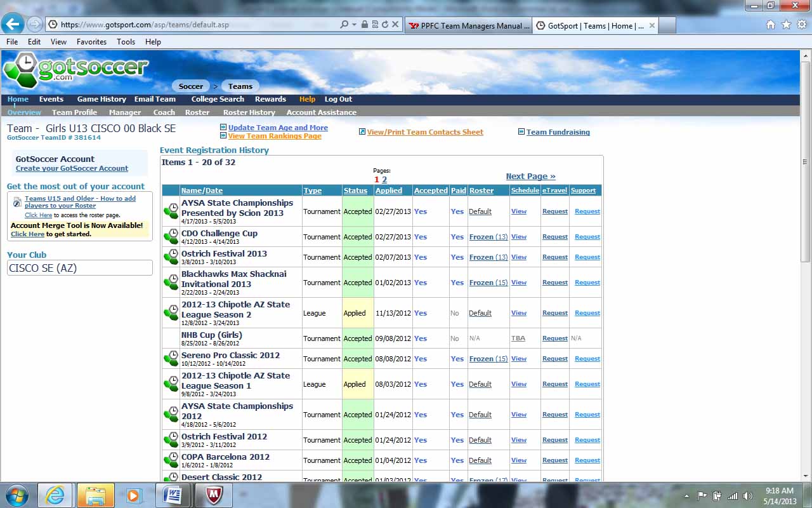
Task: Open Internet Explorer from taskbar
Action: tap(55, 495)
